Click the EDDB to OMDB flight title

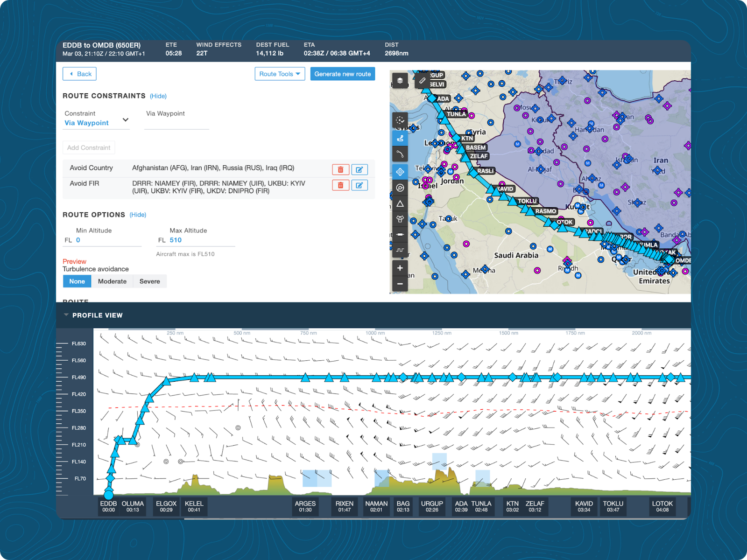101,45
